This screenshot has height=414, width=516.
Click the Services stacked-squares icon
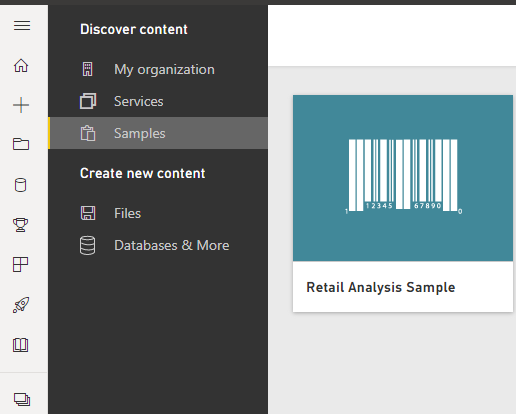click(88, 101)
